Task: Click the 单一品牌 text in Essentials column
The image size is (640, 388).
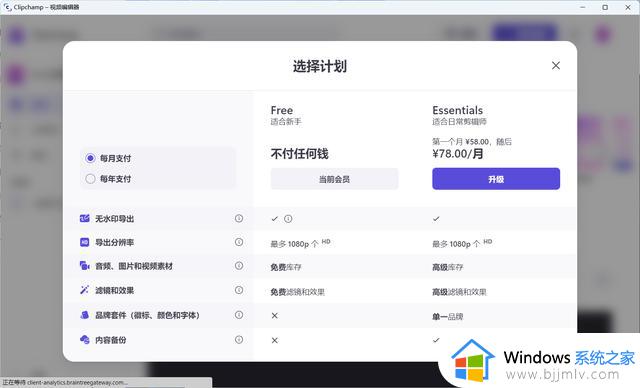Action: (448, 317)
